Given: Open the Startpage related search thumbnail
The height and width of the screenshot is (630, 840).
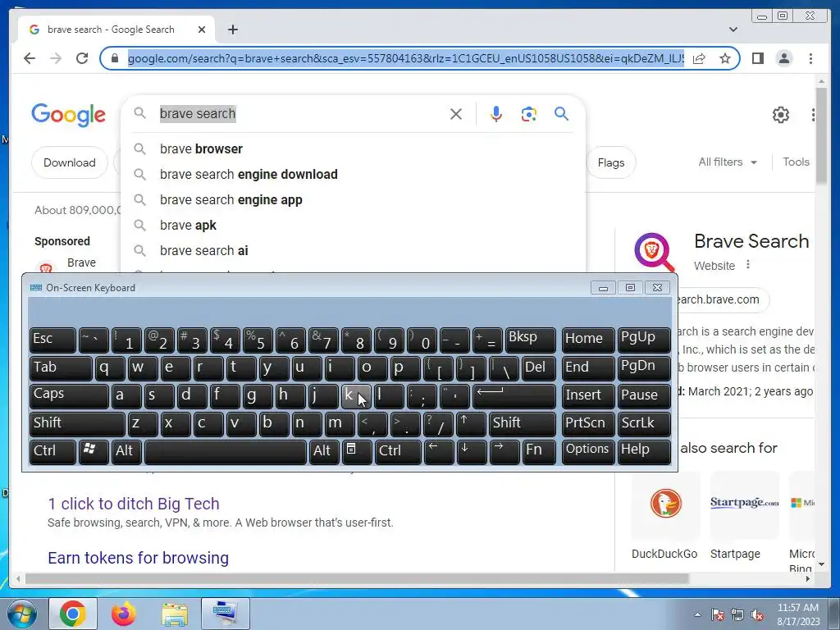Looking at the screenshot, I should 744,504.
